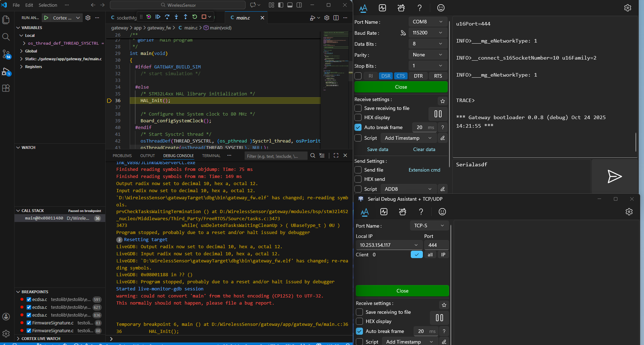Open settings gear of upper serial assistant
The width and height of the screenshot is (644, 345).
coord(627,8)
